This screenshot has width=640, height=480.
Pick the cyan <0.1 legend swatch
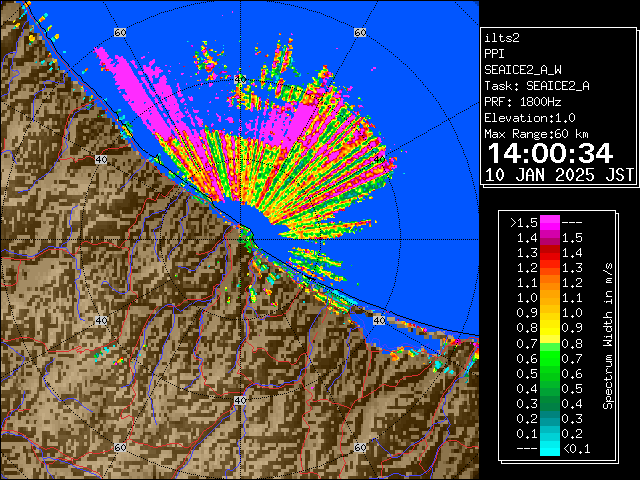[550, 448]
